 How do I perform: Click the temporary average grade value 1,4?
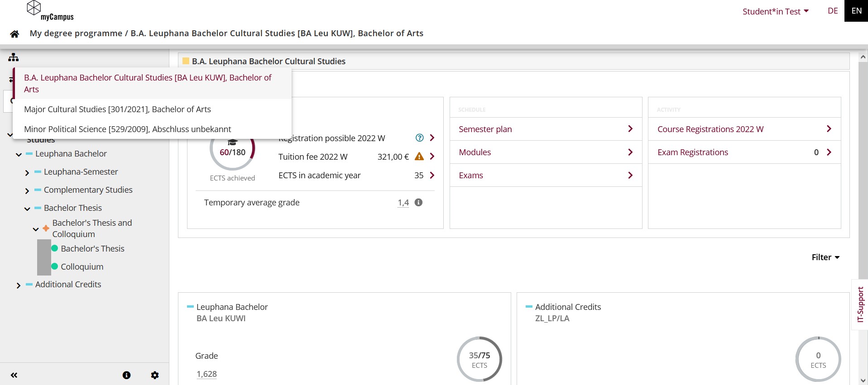point(403,203)
